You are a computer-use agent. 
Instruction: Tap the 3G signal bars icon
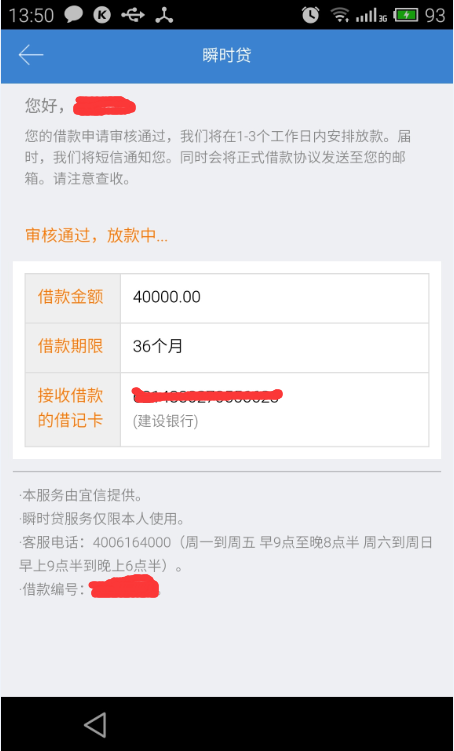(x=372, y=15)
